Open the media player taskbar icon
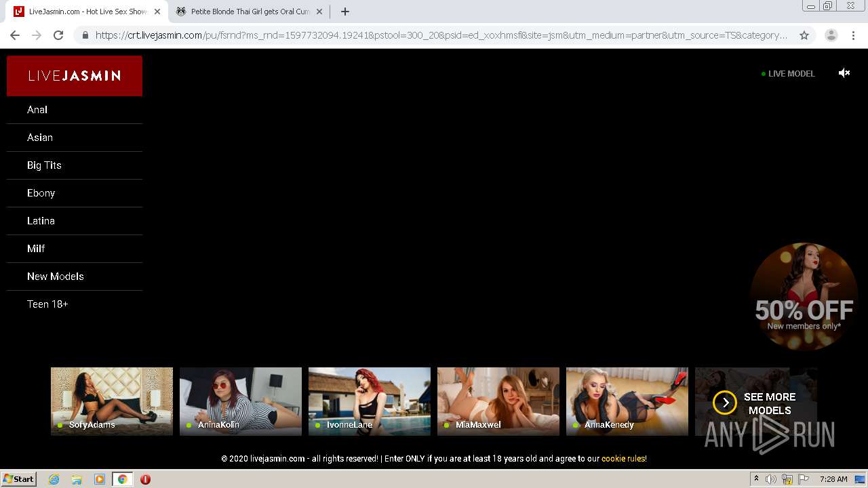This screenshot has height=488, width=868. coord(100,479)
